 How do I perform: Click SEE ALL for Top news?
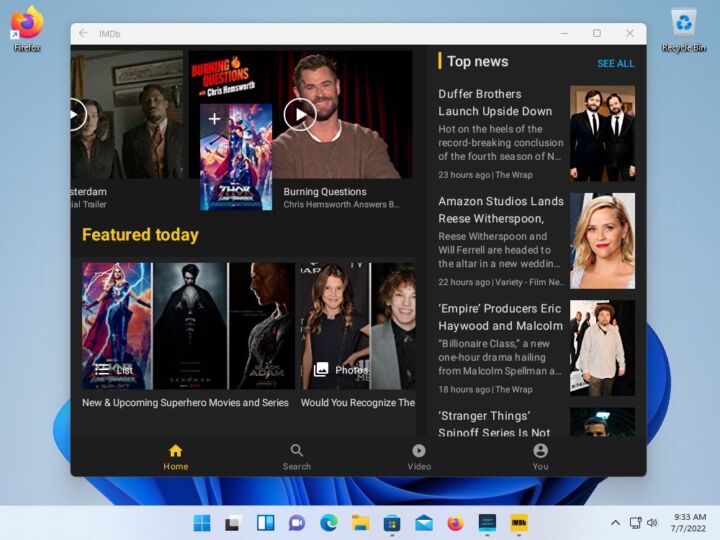(x=615, y=63)
